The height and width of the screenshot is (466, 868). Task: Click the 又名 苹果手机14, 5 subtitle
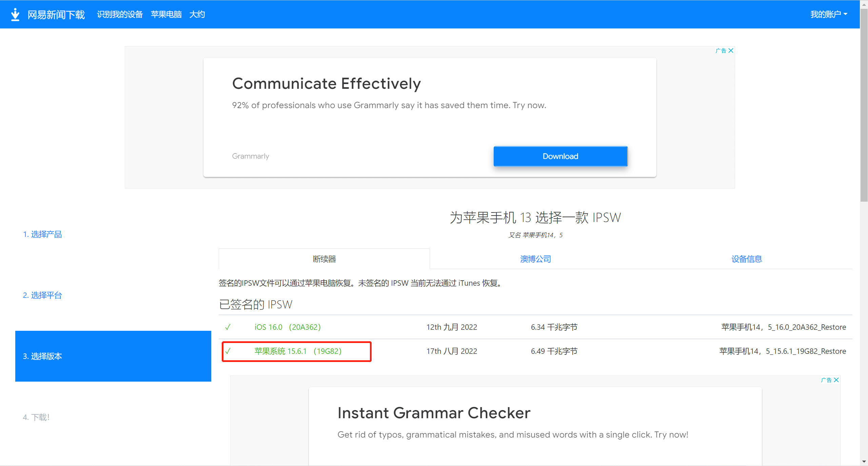[x=535, y=235]
